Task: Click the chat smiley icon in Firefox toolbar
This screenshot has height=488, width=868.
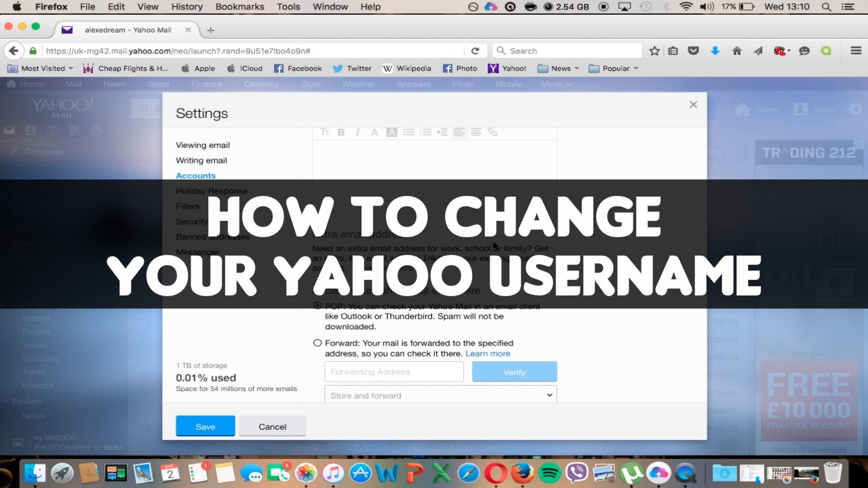Action: point(805,51)
